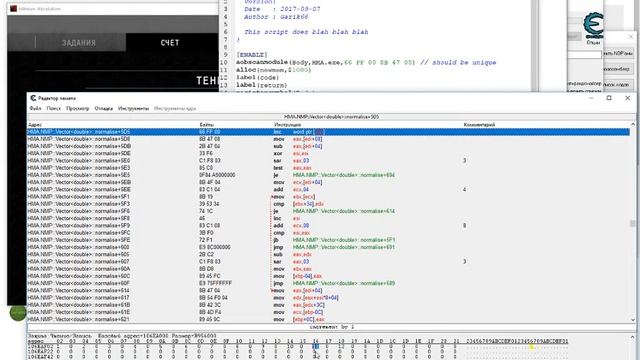Screen dimensions: 640x360
Task: Open the Просмотр menu
Action: [78, 109]
